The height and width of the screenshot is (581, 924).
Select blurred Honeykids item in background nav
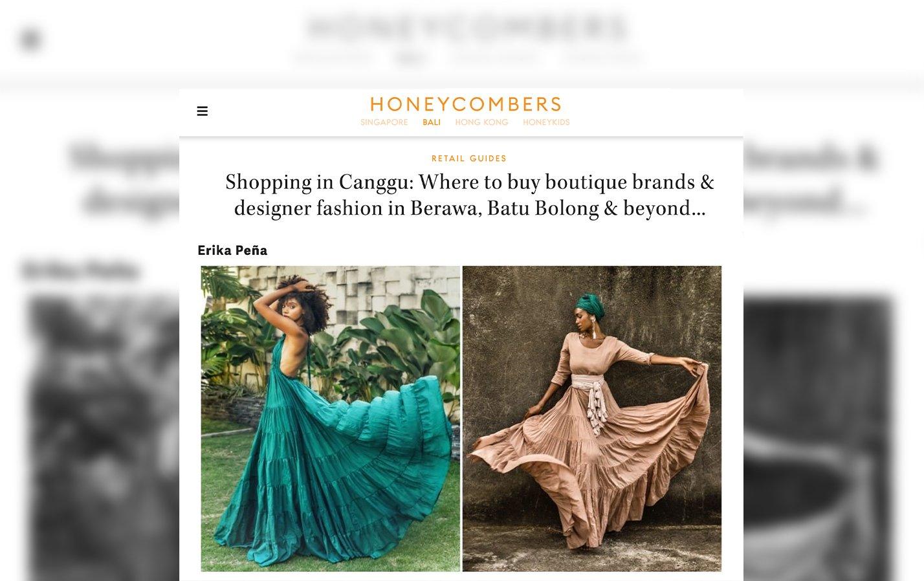(602, 58)
